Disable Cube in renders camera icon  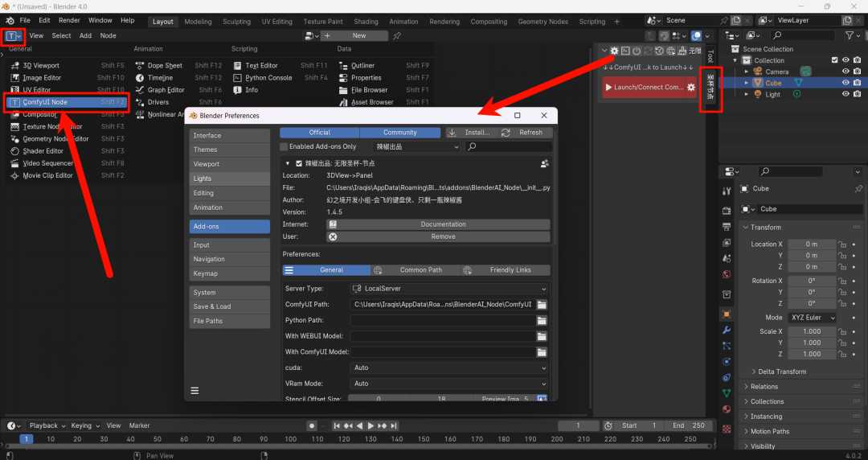[x=857, y=83]
